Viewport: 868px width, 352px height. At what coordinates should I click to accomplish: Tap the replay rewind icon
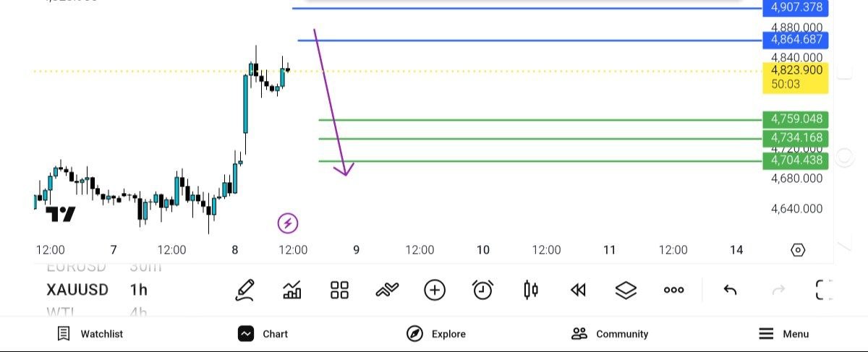(577, 290)
